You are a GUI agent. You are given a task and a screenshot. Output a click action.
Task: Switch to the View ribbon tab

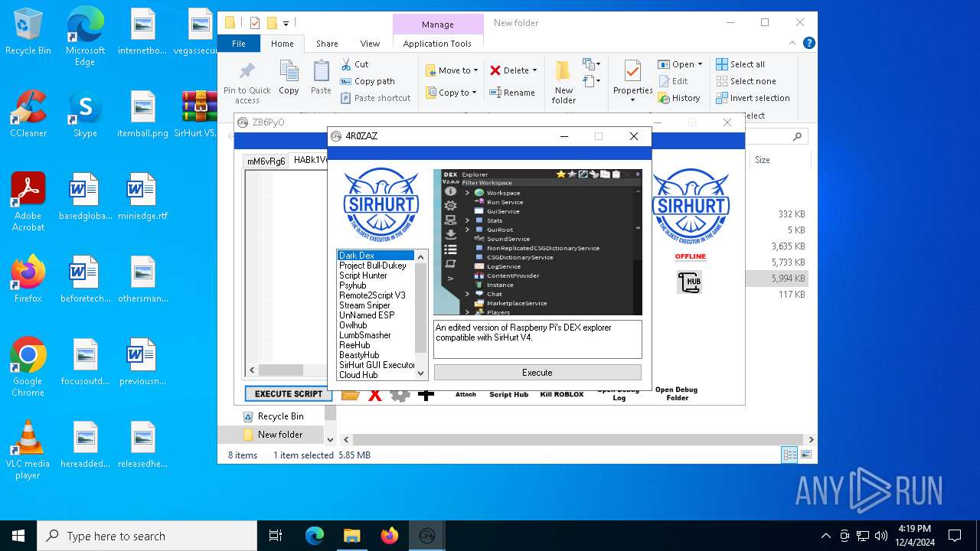[370, 44]
